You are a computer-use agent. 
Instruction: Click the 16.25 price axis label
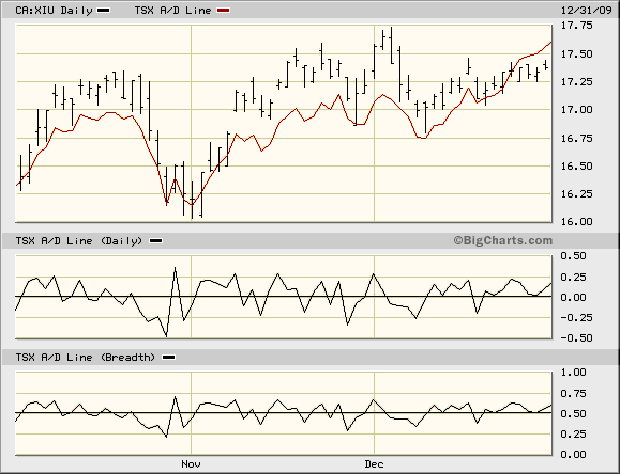(x=577, y=194)
